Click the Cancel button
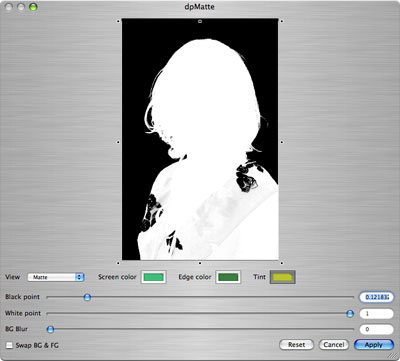The image size is (400, 361). 334,345
